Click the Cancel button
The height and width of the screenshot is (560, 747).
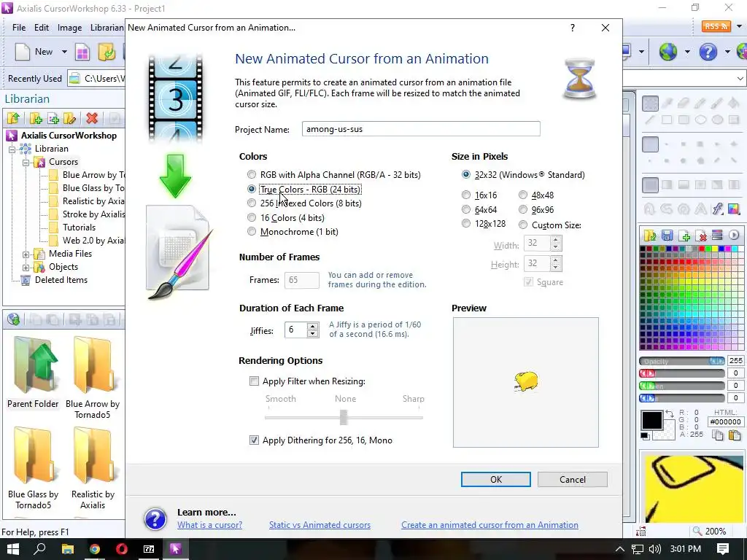click(572, 480)
